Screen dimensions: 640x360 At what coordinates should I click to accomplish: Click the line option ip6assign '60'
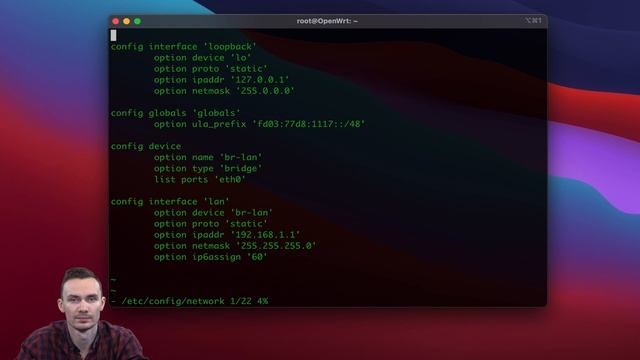(211, 257)
